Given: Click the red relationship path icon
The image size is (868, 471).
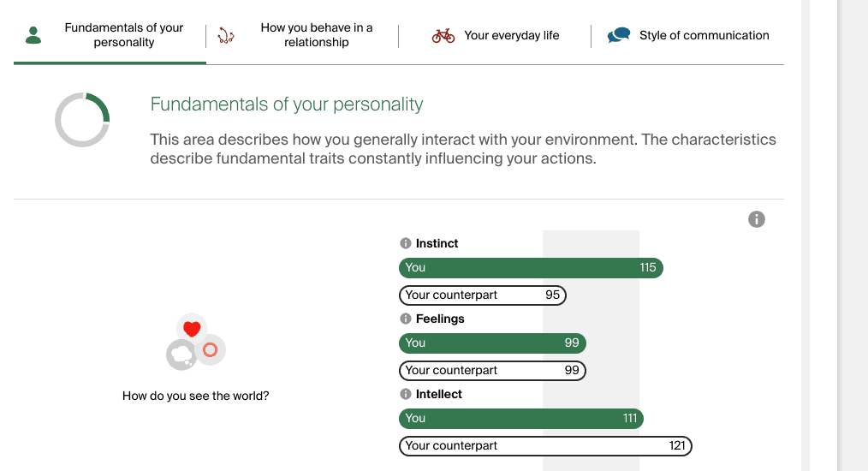Looking at the screenshot, I should [226, 35].
